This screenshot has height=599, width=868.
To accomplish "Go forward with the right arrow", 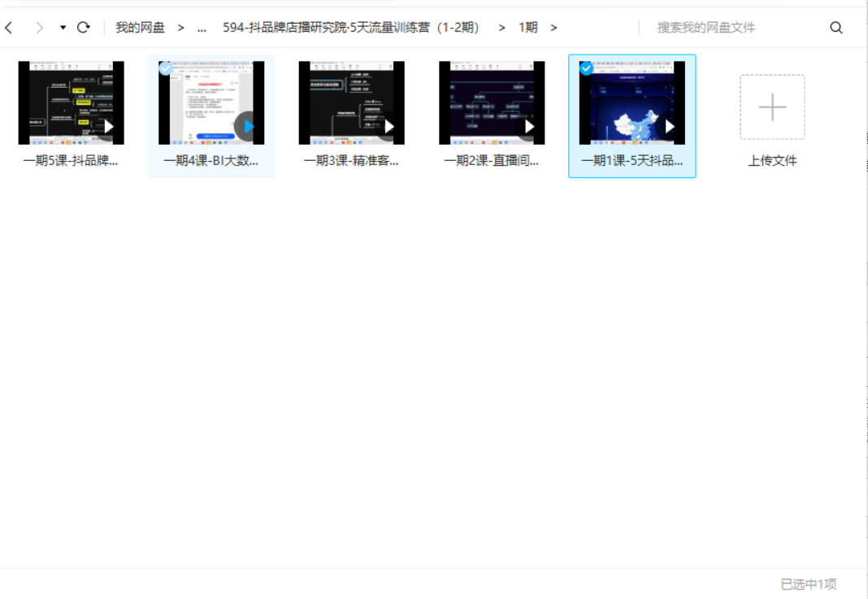I will click(39, 27).
